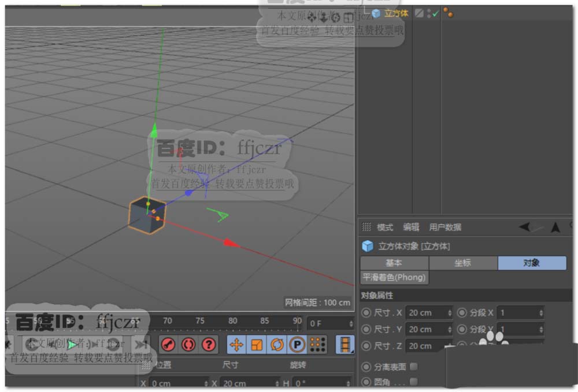The image size is (578, 392).
Task: Open the 用户数据 menu
Action: coord(445,227)
